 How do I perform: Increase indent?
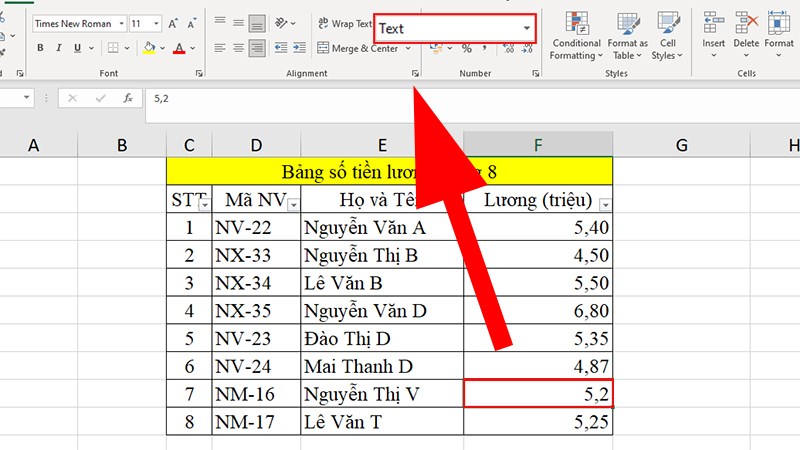pyautogui.click(x=299, y=48)
